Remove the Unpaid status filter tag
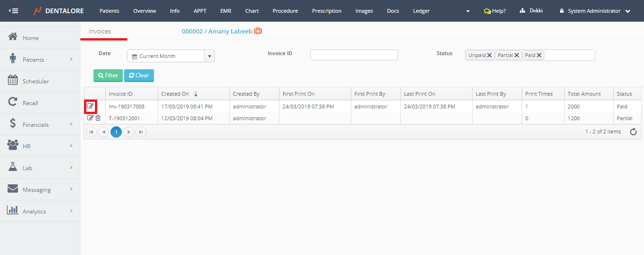644x255 pixels. pyautogui.click(x=490, y=55)
